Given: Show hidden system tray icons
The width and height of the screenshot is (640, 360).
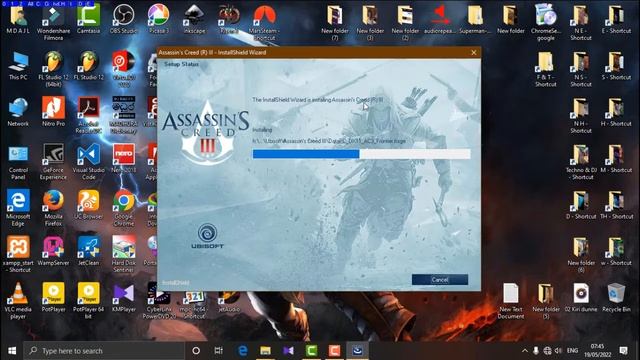Looking at the screenshot, I should pyautogui.click(x=524, y=351).
